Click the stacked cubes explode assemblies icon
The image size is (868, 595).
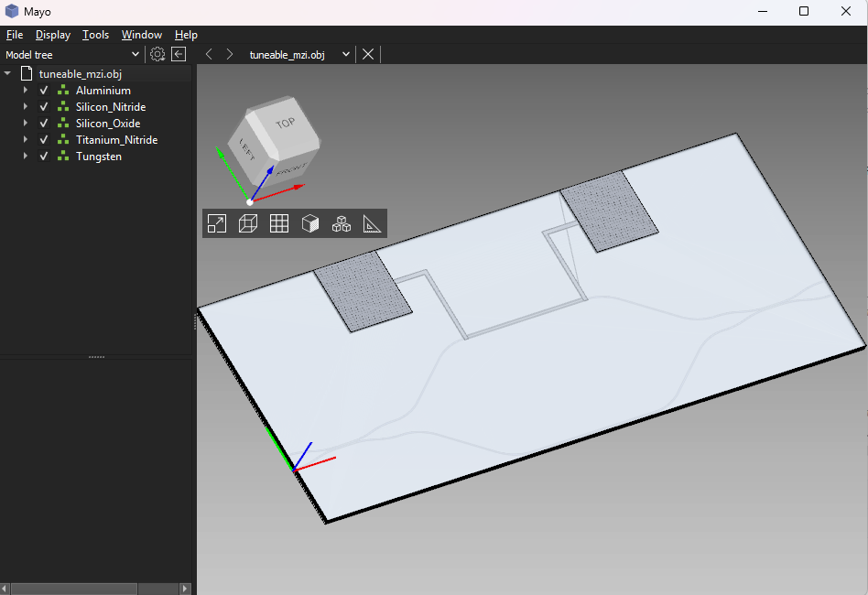coord(342,223)
